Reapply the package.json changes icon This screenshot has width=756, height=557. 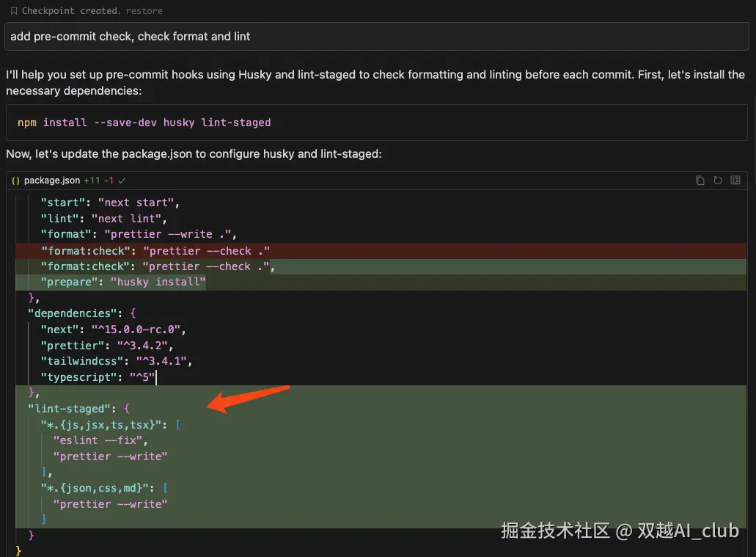pyautogui.click(x=717, y=180)
